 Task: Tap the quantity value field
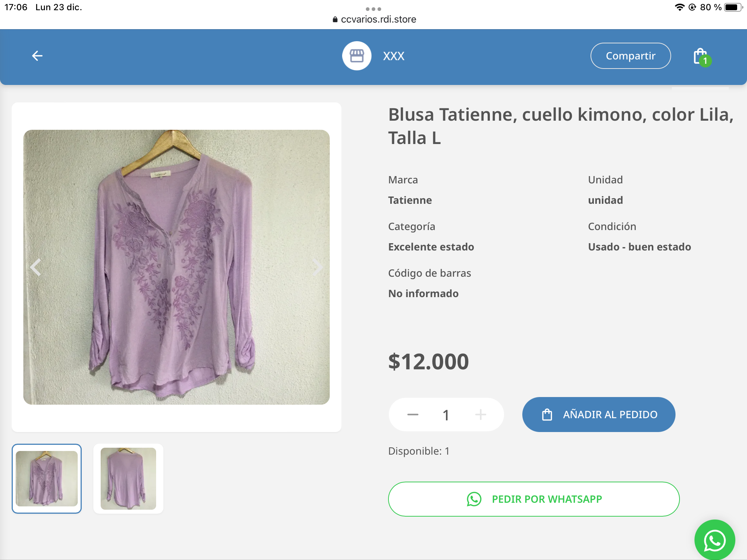pos(446,415)
